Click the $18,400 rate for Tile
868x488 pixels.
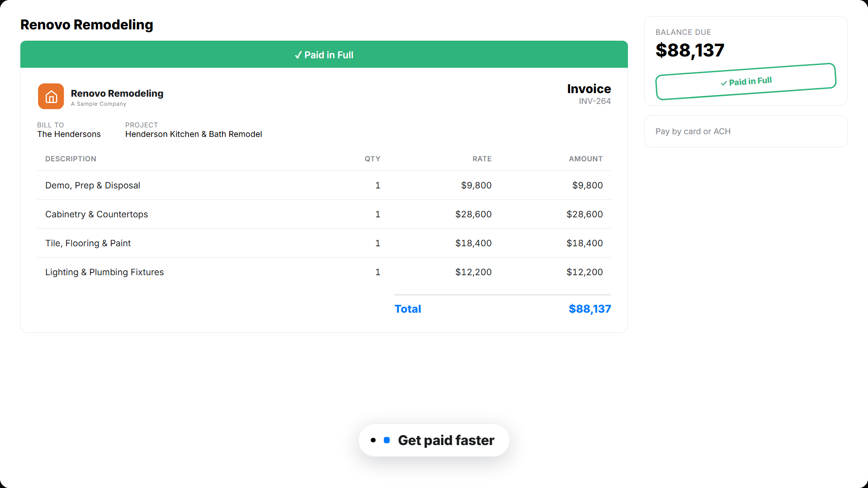click(473, 243)
